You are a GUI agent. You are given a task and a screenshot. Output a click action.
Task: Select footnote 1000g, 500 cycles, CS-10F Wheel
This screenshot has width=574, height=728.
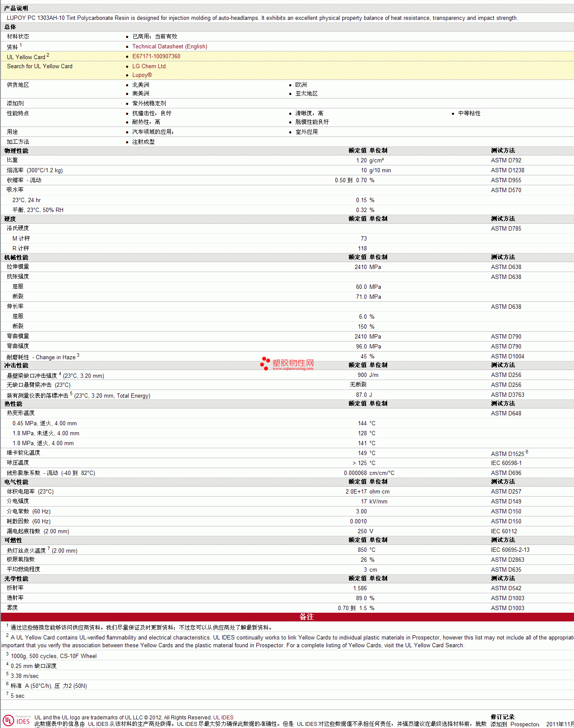pos(54,656)
